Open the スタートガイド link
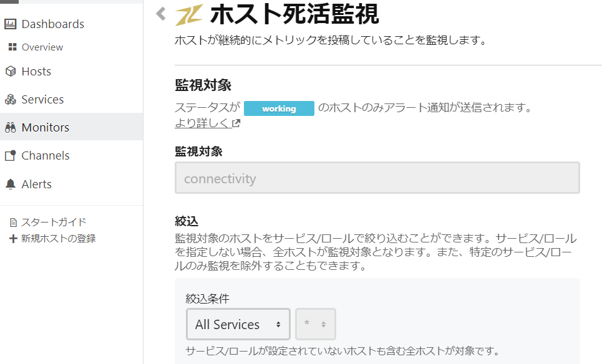Screen dimensions: 602x364 [54, 223]
